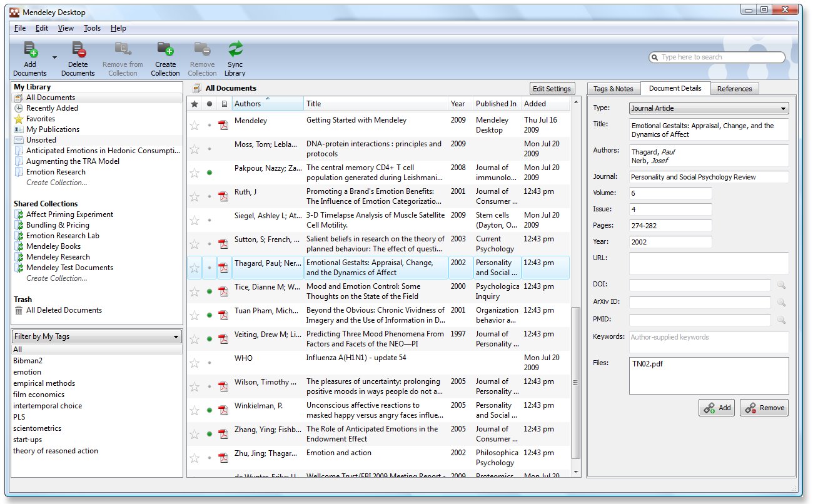Open the PDF icon for the Ruth, J row
The height and width of the screenshot is (504, 813).
pyautogui.click(x=223, y=196)
